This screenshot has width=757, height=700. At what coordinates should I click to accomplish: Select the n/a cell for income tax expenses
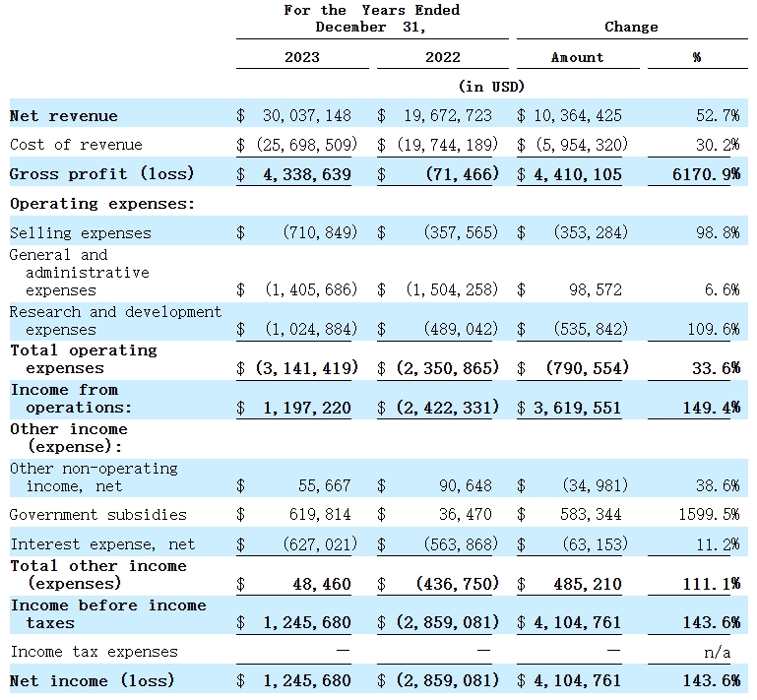[725, 652]
